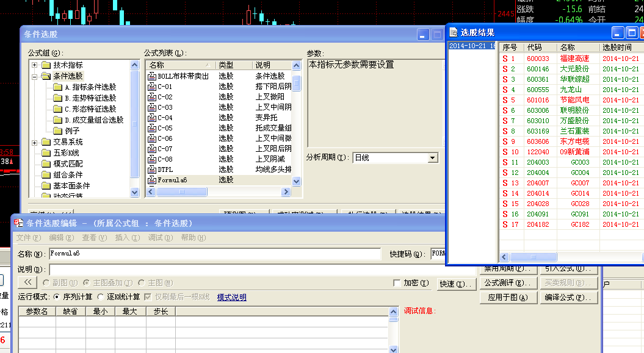Screen dimensions: 644x353
Task: Click the 公式测评(E).. button
Action: (508, 283)
